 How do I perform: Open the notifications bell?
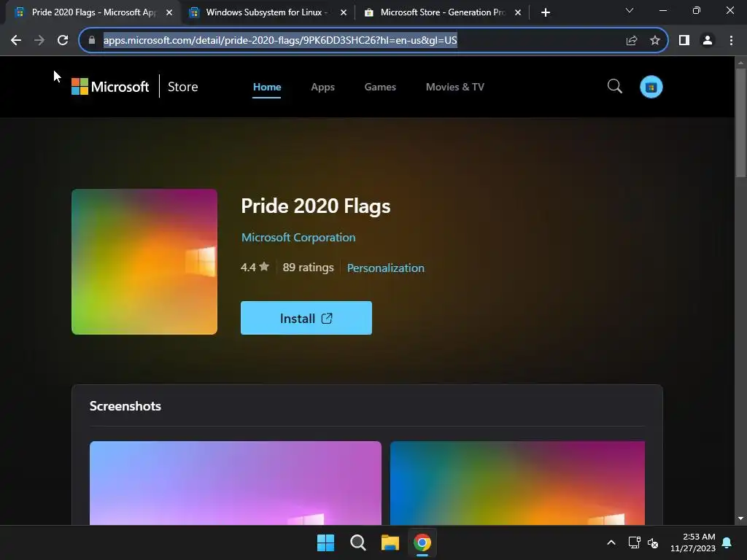[x=727, y=542]
